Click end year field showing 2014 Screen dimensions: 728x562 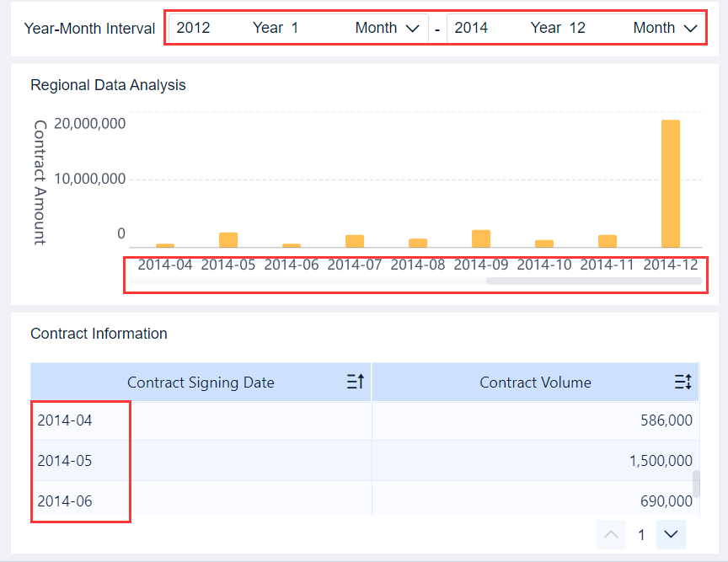point(471,28)
